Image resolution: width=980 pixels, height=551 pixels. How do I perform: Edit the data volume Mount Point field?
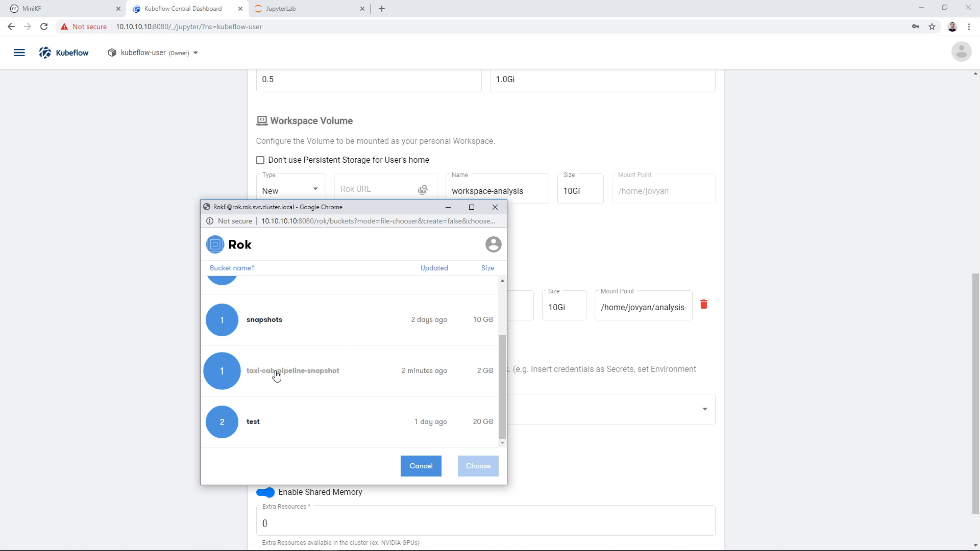point(644,306)
